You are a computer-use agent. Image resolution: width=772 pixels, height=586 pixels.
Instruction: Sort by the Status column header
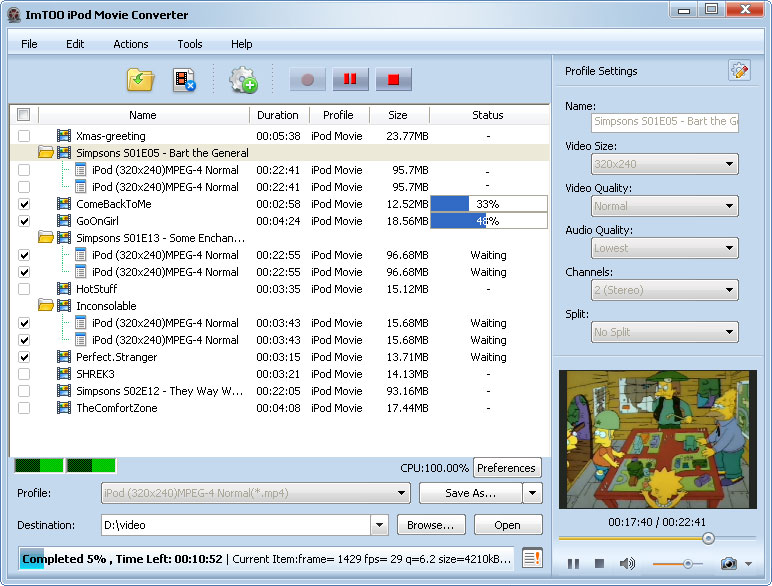point(488,115)
